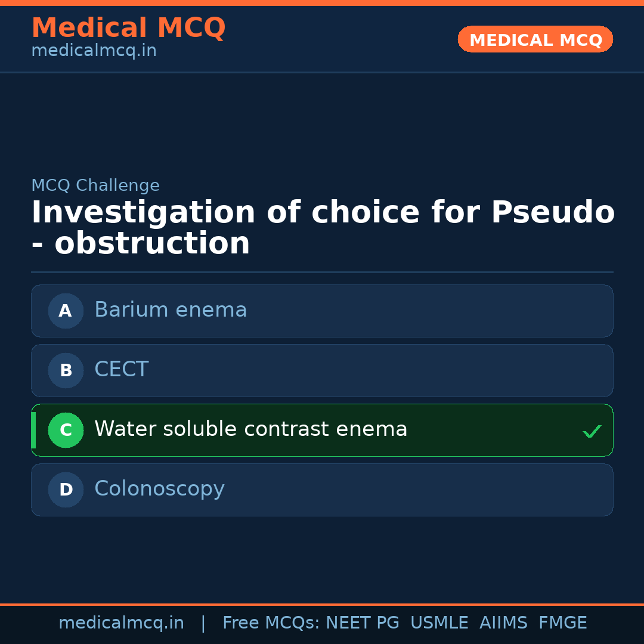
Task: Click the "MCQ Challenge" label
Action: point(95,185)
